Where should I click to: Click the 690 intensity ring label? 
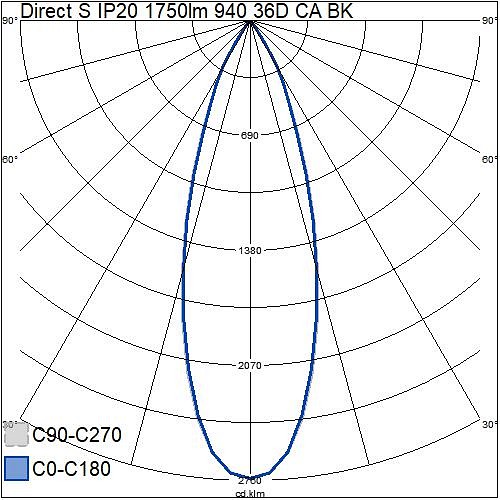pyautogui.click(x=250, y=136)
